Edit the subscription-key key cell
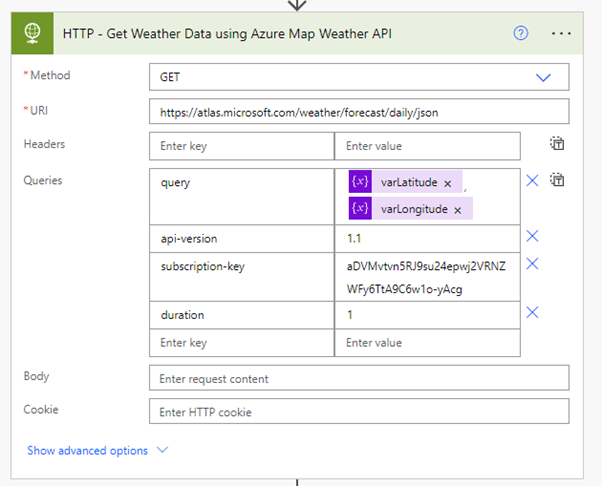The height and width of the screenshot is (486, 602). click(x=241, y=277)
